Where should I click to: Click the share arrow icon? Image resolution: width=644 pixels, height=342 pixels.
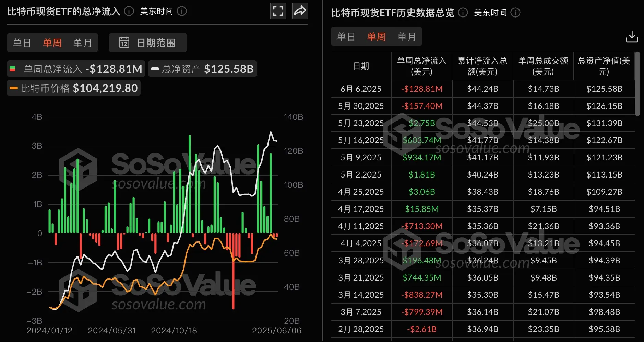(x=300, y=11)
